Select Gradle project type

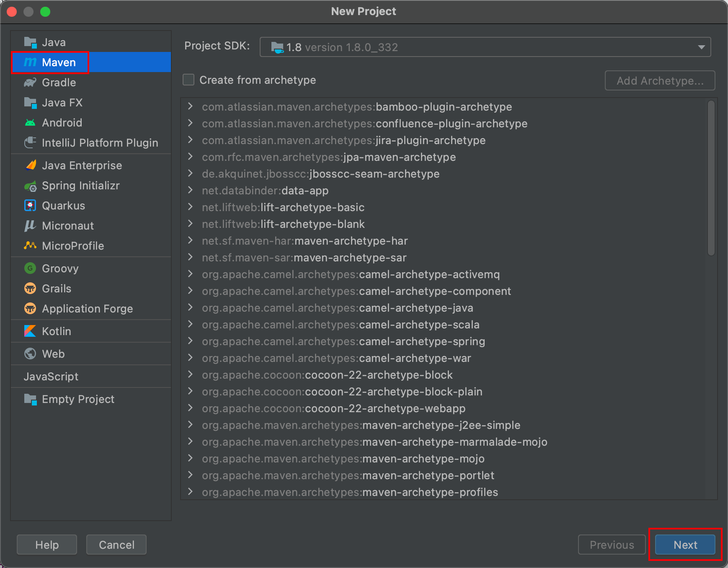91,83
